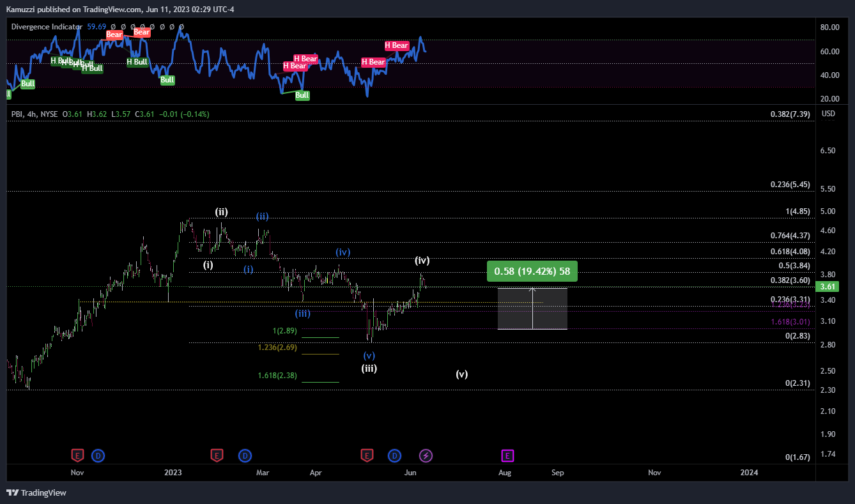This screenshot has width=855, height=504.
Task: Select the green extension label 1(2.89)
Action: (285, 331)
